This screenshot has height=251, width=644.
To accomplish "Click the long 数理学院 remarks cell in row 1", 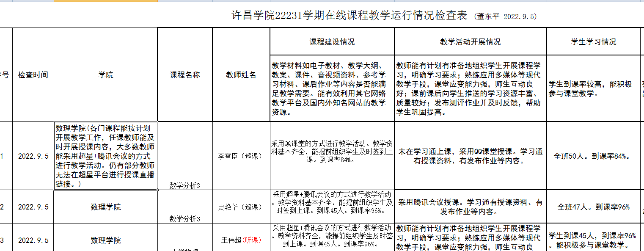I will (106, 156).
